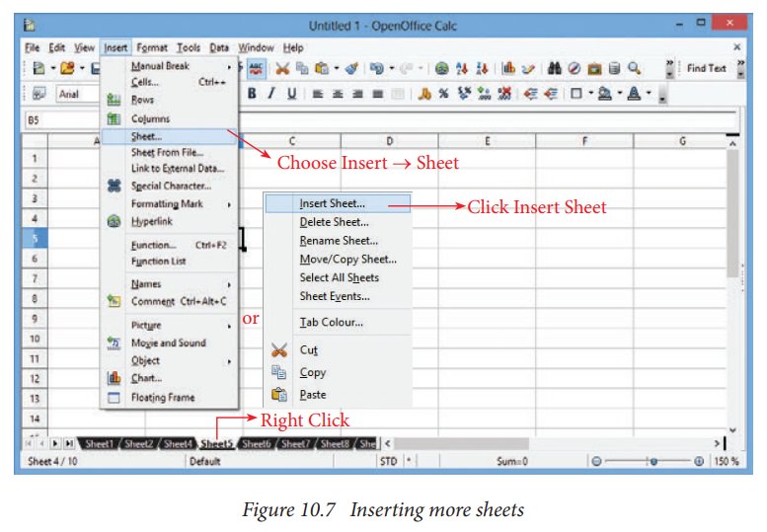Apply Percent number format icon

[x=443, y=94]
